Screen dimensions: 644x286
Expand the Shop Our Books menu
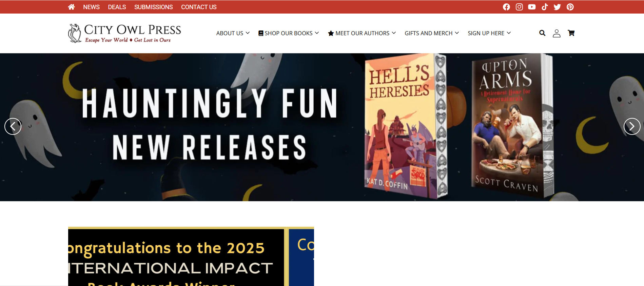(289, 33)
